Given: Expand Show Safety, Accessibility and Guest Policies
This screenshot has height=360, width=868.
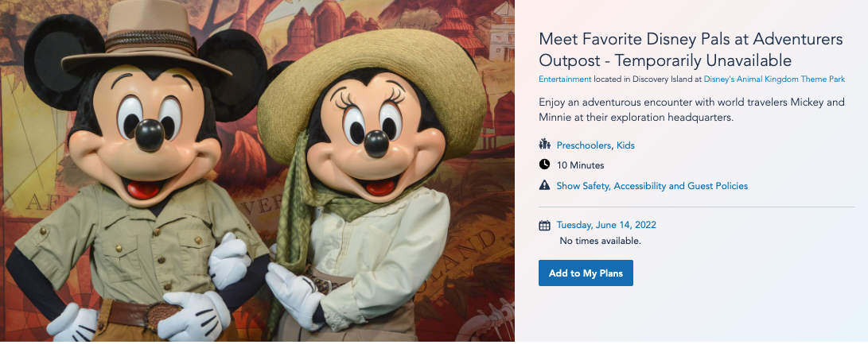Looking at the screenshot, I should pos(652,186).
